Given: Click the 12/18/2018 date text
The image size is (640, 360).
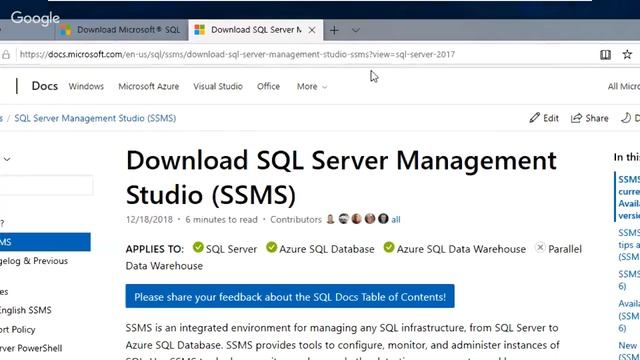Looking at the screenshot, I should (x=149, y=220).
